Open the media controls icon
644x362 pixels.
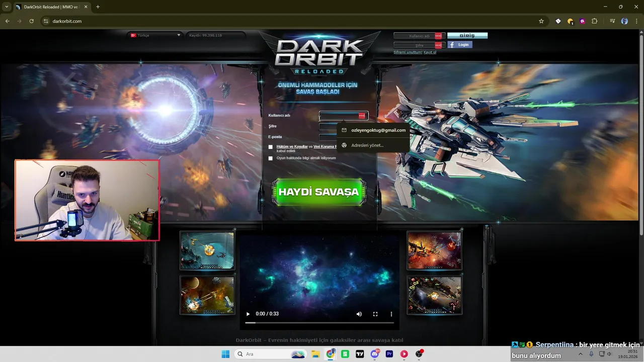click(612, 21)
